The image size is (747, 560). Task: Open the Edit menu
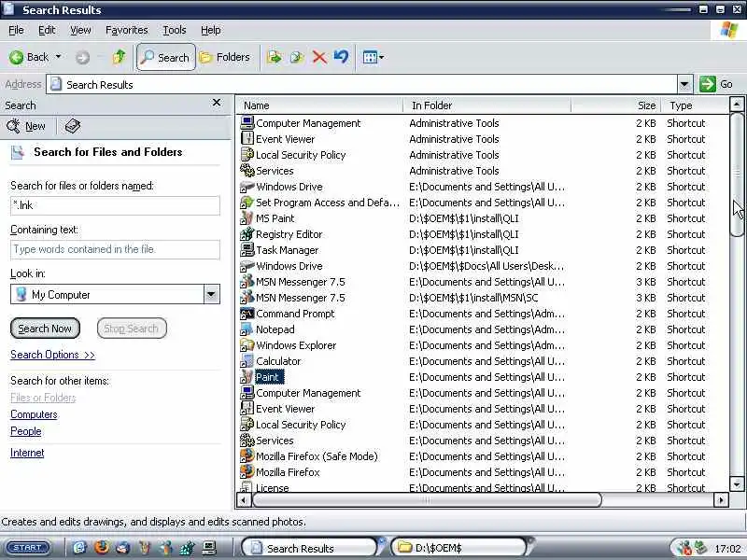pos(47,30)
